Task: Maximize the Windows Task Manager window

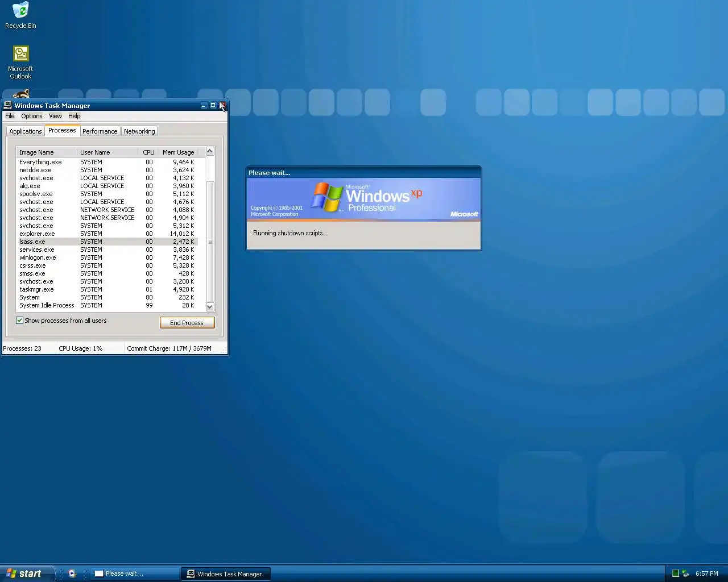Action: point(213,105)
